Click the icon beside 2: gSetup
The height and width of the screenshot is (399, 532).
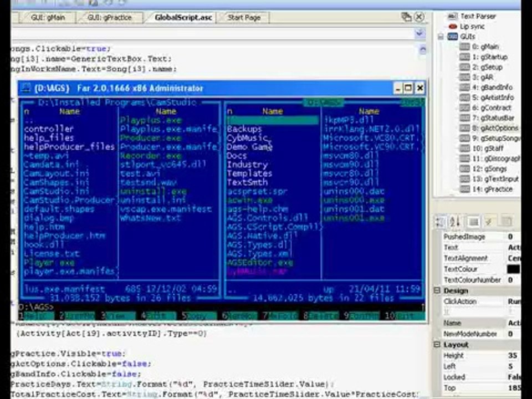click(x=464, y=67)
